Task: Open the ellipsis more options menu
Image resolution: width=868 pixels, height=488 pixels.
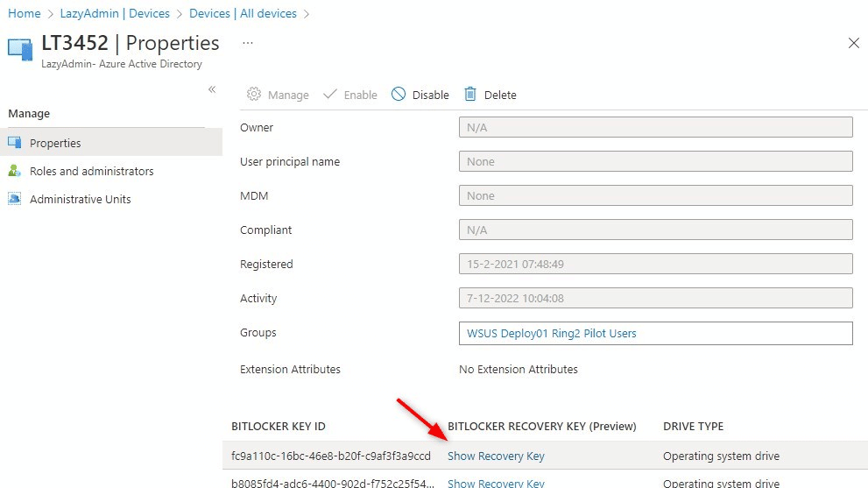Action: coord(248,43)
